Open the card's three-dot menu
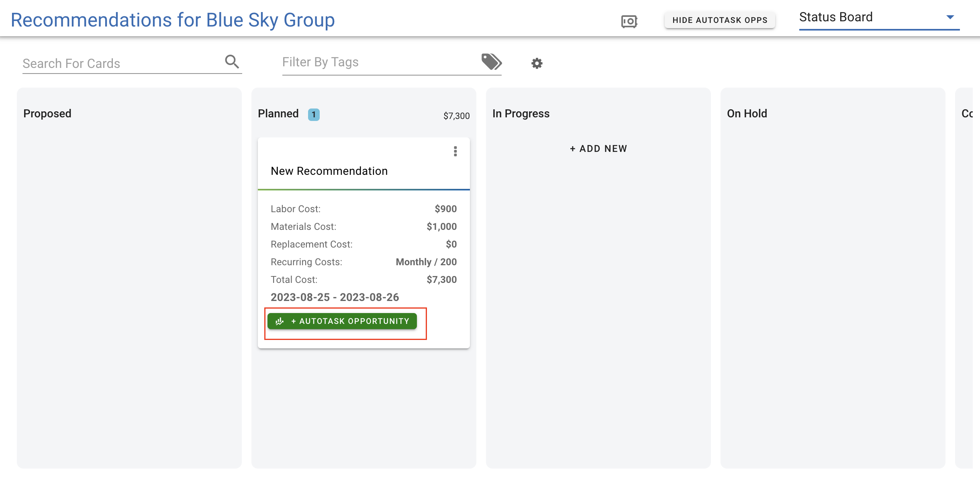The height and width of the screenshot is (479, 980). pos(455,151)
